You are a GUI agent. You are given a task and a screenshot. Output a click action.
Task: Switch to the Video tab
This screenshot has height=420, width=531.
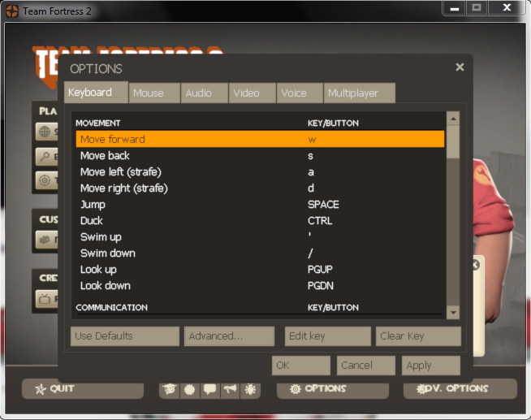(253, 93)
